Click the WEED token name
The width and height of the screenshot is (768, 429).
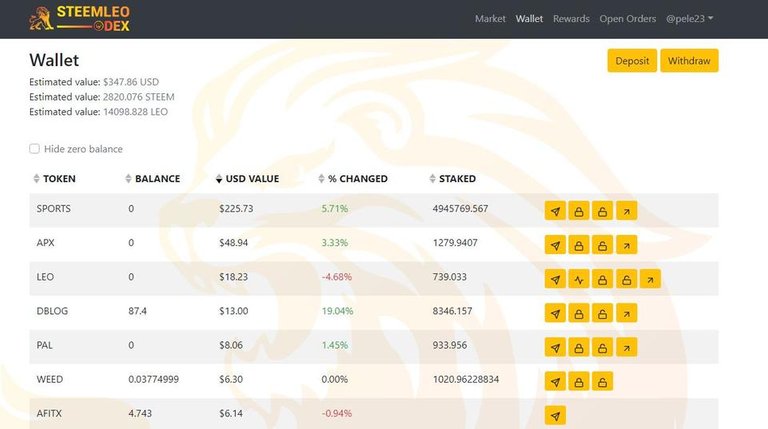click(x=49, y=379)
